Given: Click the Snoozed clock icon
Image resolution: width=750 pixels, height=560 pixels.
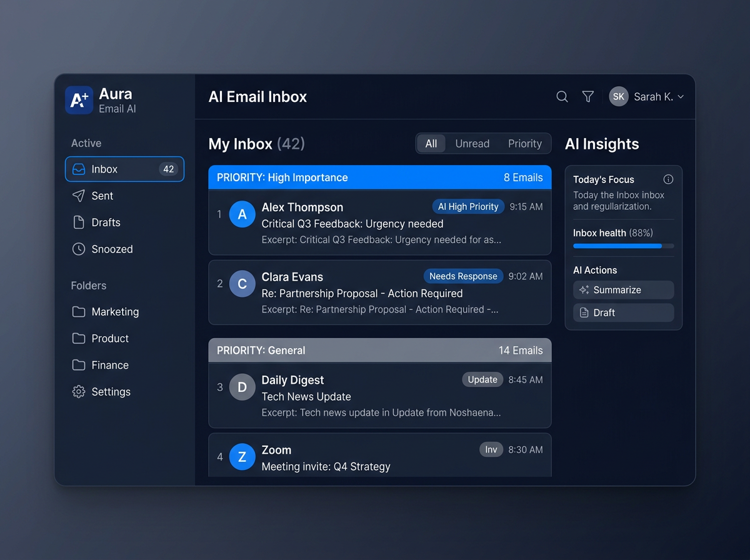Looking at the screenshot, I should [79, 249].
